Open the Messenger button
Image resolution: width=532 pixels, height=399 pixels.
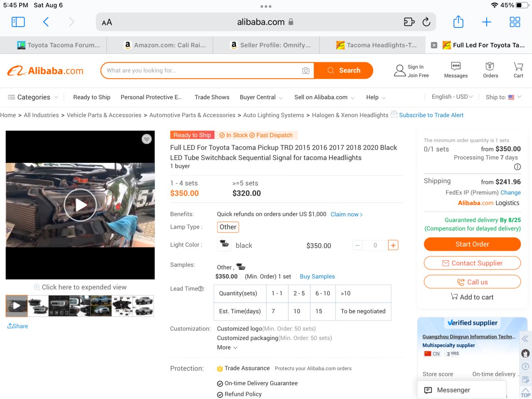tap(462, 390)
